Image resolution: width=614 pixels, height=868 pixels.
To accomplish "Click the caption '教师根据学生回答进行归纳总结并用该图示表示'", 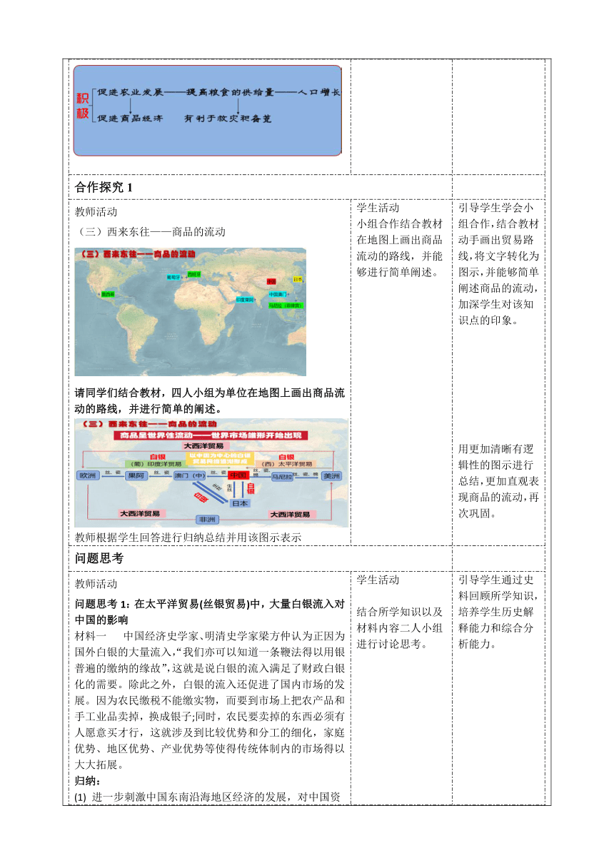I will (x=188, y=538).
